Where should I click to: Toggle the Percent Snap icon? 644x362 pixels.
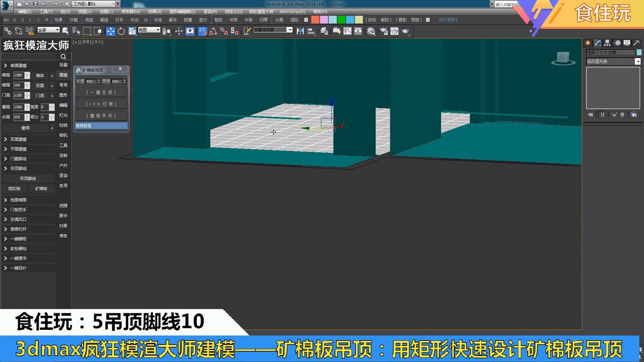pos(223,31)
